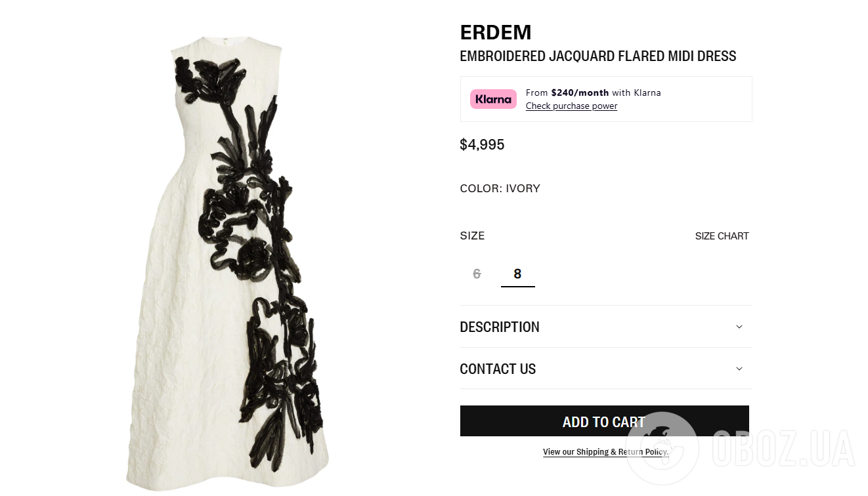Viewport: 868px width, 496px height.
Task: Click Check purchase power link
Action: coord(571,106)
